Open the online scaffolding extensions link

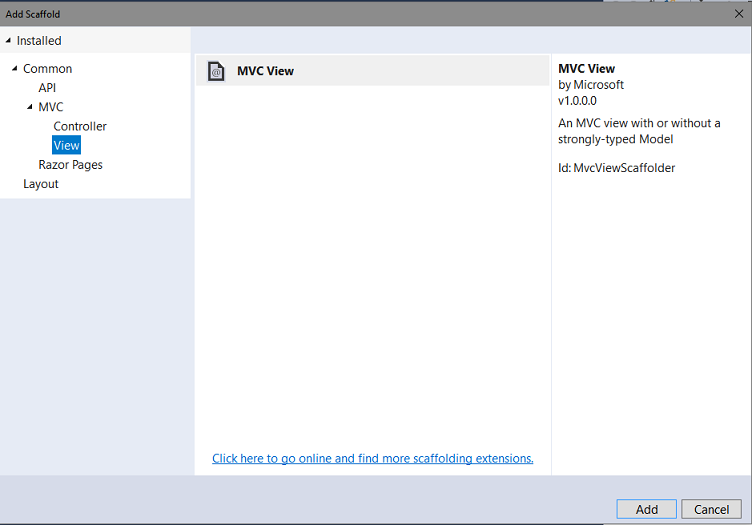click(x=373, y=458)
